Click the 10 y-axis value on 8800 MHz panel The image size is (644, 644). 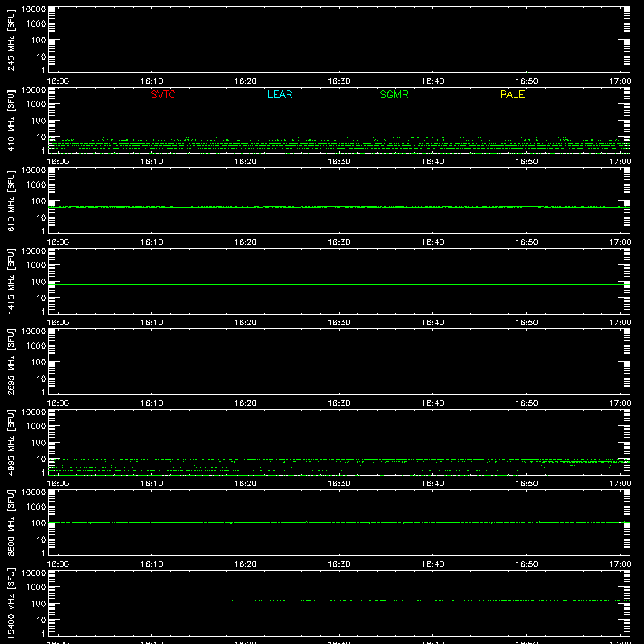41,539
